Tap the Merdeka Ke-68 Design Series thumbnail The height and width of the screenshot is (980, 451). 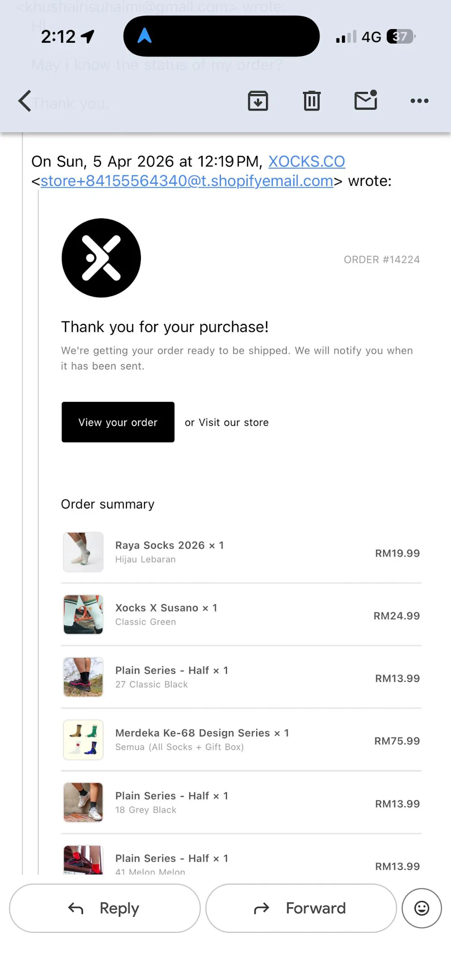83,740
